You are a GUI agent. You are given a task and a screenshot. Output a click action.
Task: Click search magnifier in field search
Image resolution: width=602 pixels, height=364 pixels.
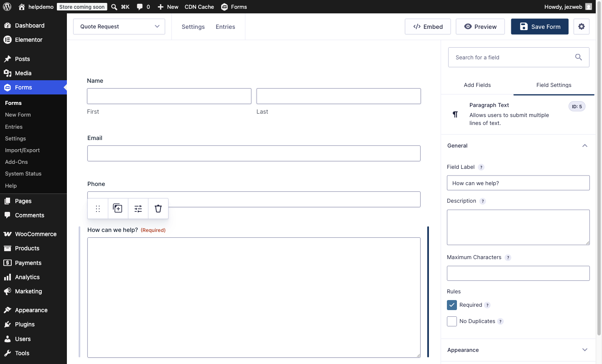coord(579,57)
